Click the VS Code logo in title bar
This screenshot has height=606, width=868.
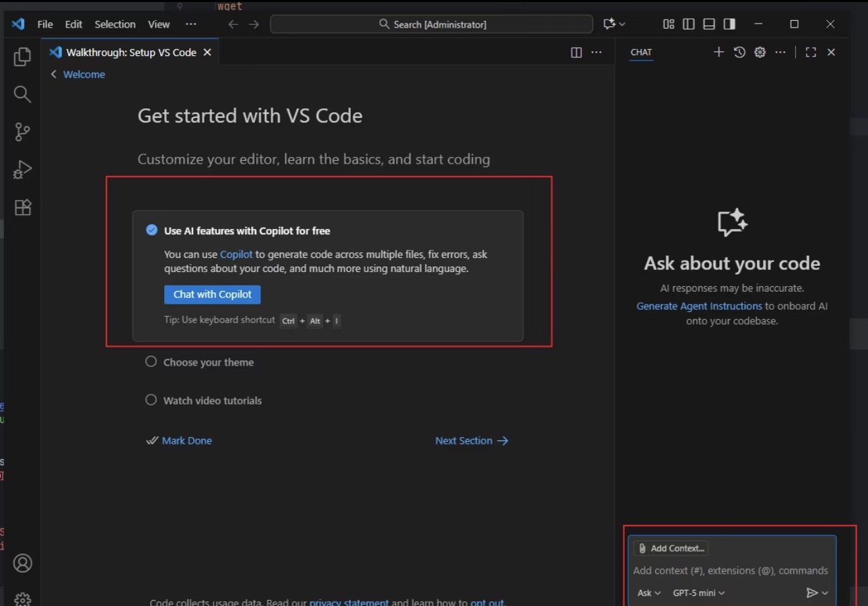click(x=18, y=24)
